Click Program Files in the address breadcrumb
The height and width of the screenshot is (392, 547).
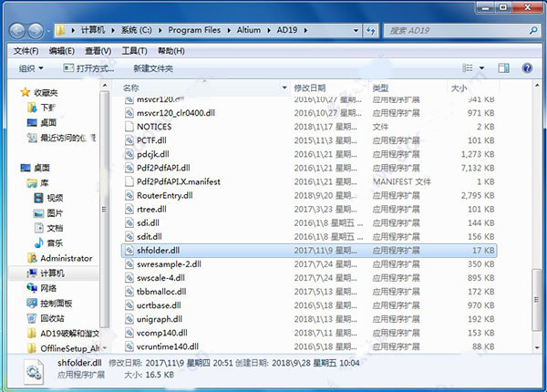click(194, 30)
